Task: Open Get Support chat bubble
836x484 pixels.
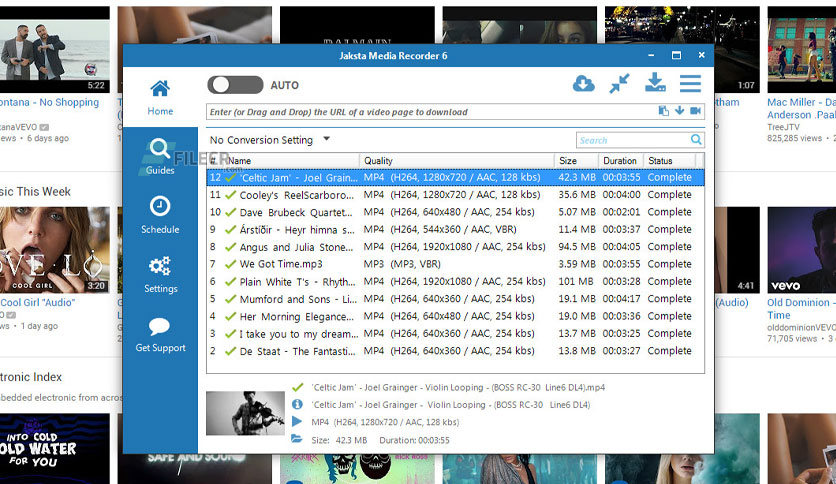Action: click(160, 334)
